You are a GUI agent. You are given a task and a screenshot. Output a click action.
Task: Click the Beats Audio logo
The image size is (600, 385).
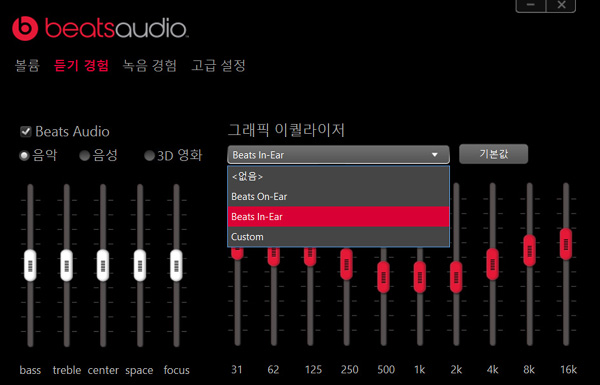coord(100,28)
